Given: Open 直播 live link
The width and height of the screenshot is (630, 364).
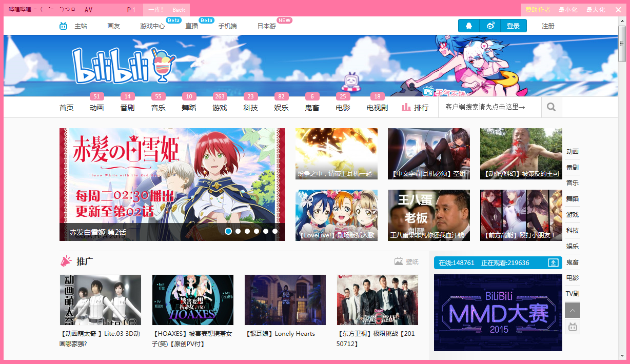Looking at the screenshot, I should point(191,26).
